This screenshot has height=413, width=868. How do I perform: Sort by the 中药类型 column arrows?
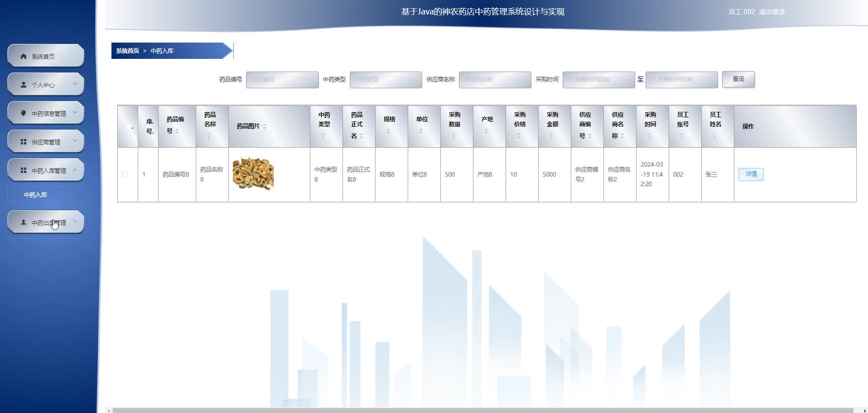coord(323,136)
